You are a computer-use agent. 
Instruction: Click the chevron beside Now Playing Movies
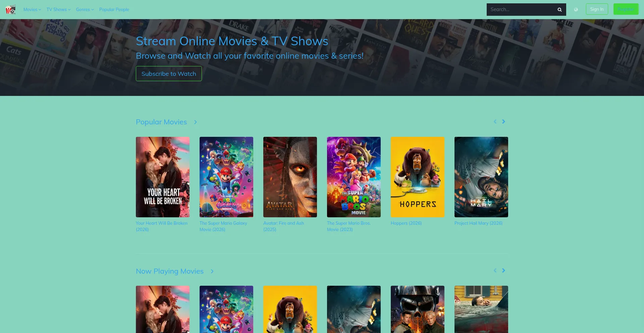pyautogui.click(x=212, y=271)
